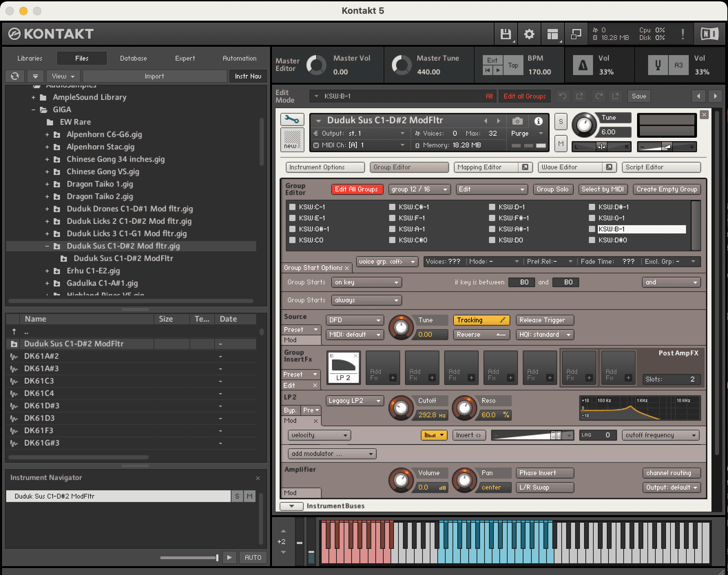Screen dimensions: 728x575
Task: Click the undo arrow in Edit Mode bar
Action: [563, 96]
